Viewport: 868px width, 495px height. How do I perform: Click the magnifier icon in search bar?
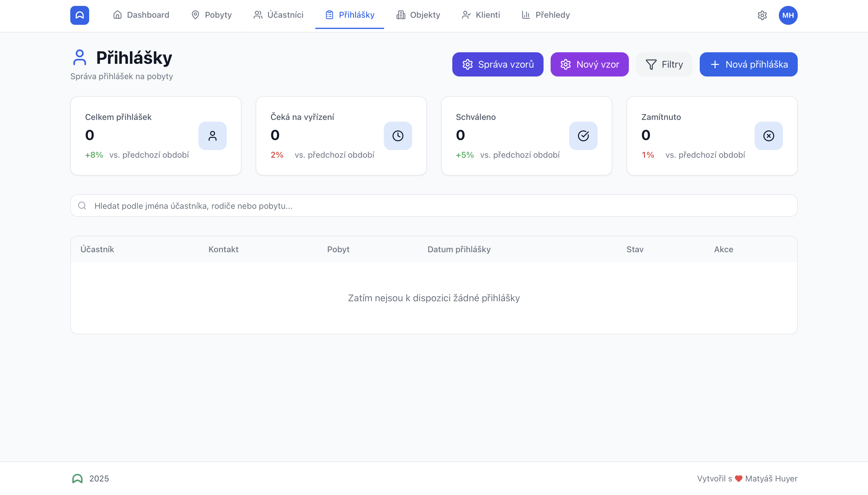coord(82,206)
